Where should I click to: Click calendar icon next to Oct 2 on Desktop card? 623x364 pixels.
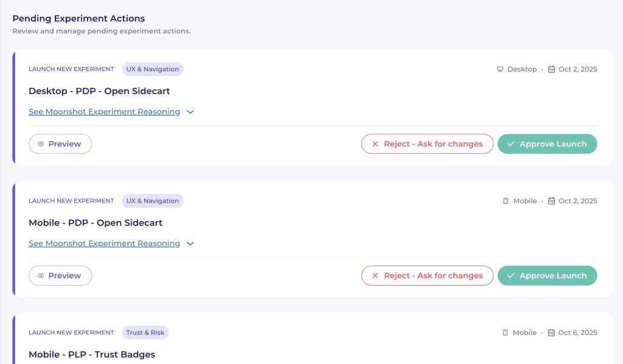click(x=552, y=69)
